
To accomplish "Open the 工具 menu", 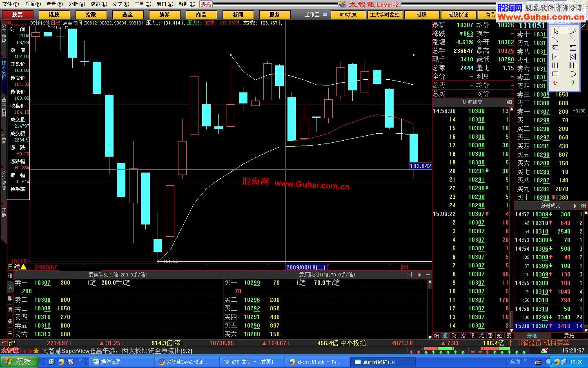I will pos(143,4).
